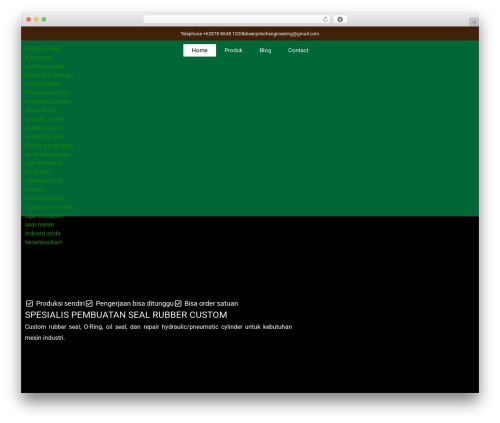Screen dimensions: 500x423
Task: Open the Home menu item
Action: tap(199, 50)
